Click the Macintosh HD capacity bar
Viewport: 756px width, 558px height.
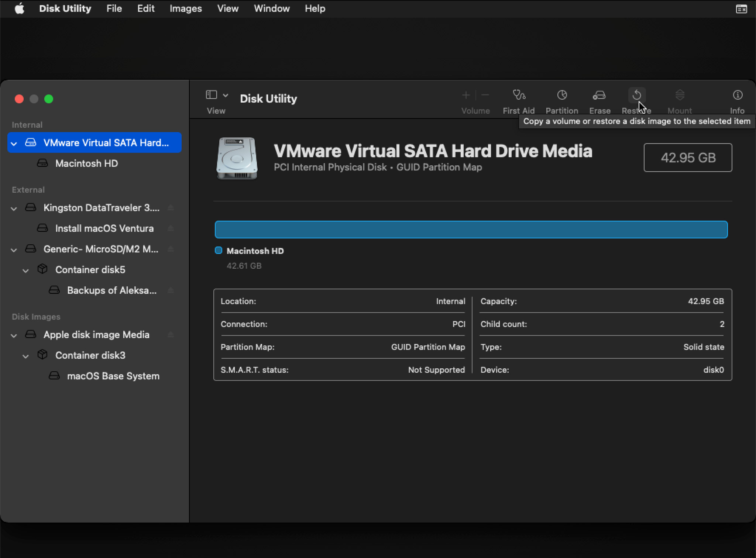[472, 230]
